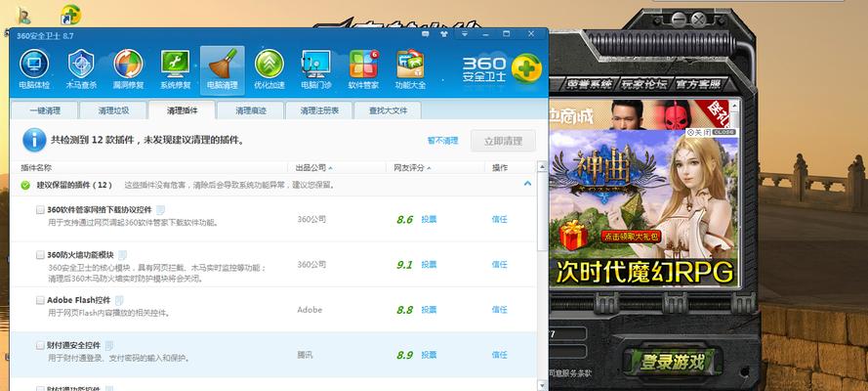Image resolution: width=868 pixels, height=391 pixels.
Task: Click 投票 for 360软件管家网络下载协议控件
Action: 429,219
